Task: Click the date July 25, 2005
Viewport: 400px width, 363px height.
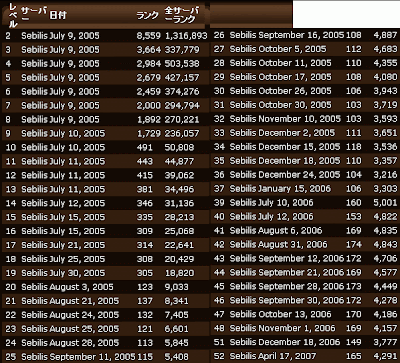Action: click(x=77, y=259)
